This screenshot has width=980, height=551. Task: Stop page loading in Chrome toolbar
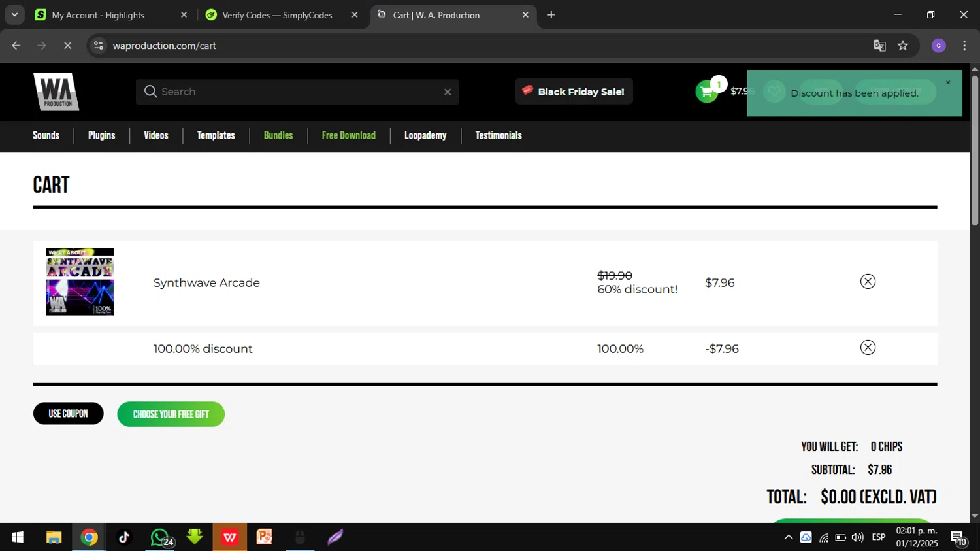[67, 46]
